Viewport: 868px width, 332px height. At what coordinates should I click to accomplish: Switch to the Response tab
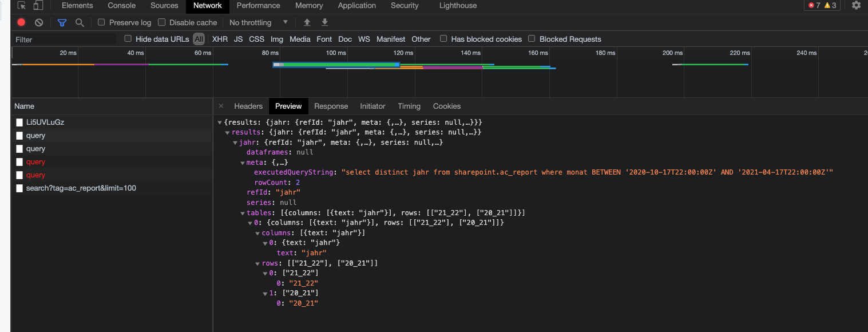click(x=331, y=106)
